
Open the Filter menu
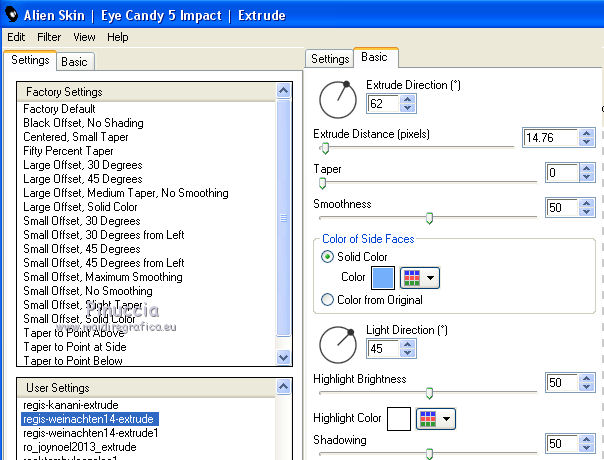click(x=49, y=37)
